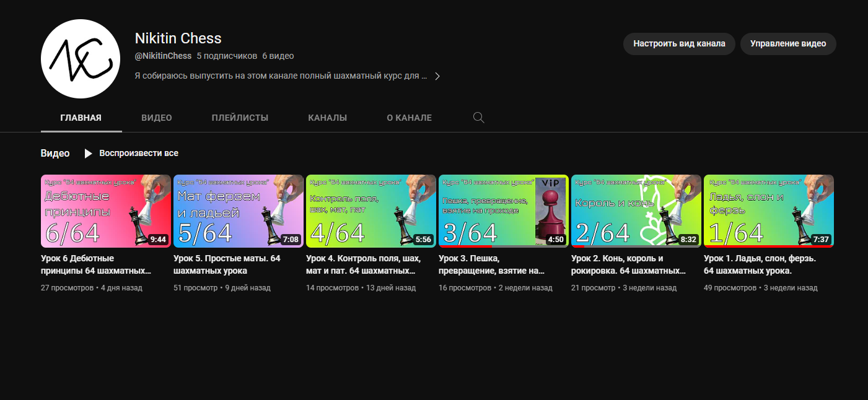Open thumbnail 5/64 Мат ферзем и ладьей
868x400 pixels.
[239, 211]
